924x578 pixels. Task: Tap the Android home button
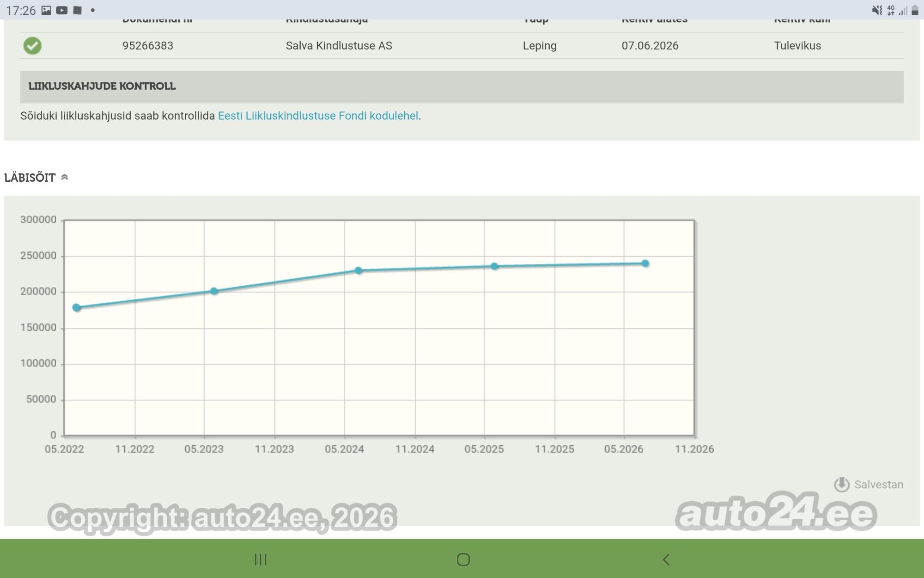(463, 560)
